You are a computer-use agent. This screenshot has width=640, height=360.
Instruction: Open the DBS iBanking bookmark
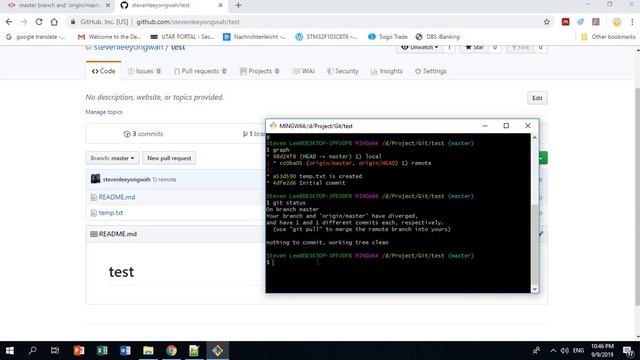438,37
